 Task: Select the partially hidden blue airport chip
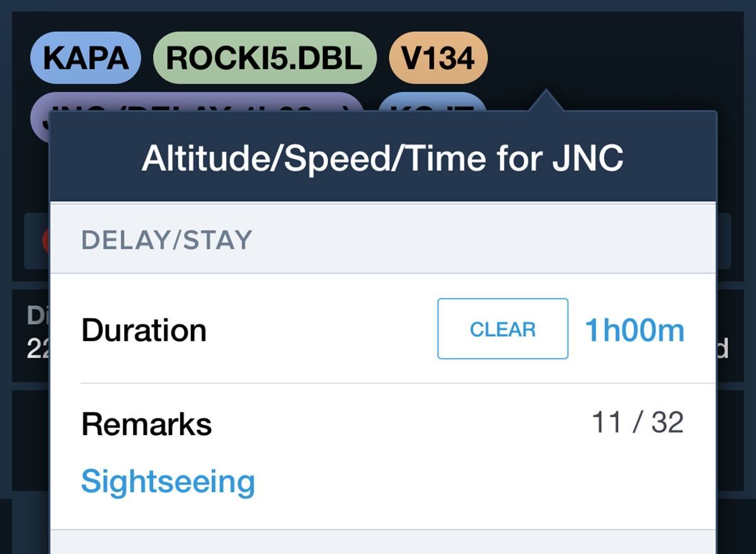[x=432, y=101]
